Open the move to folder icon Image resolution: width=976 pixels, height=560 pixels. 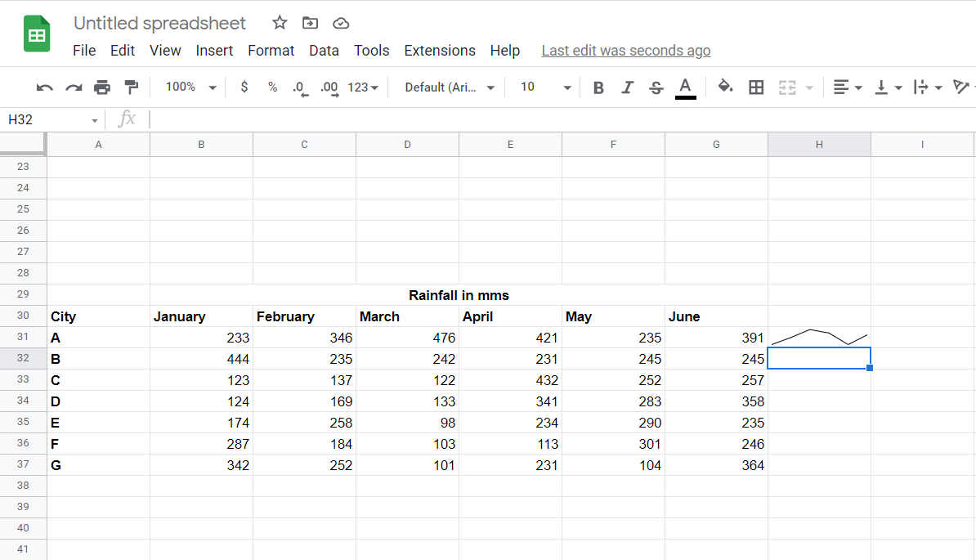click(310, 23)
